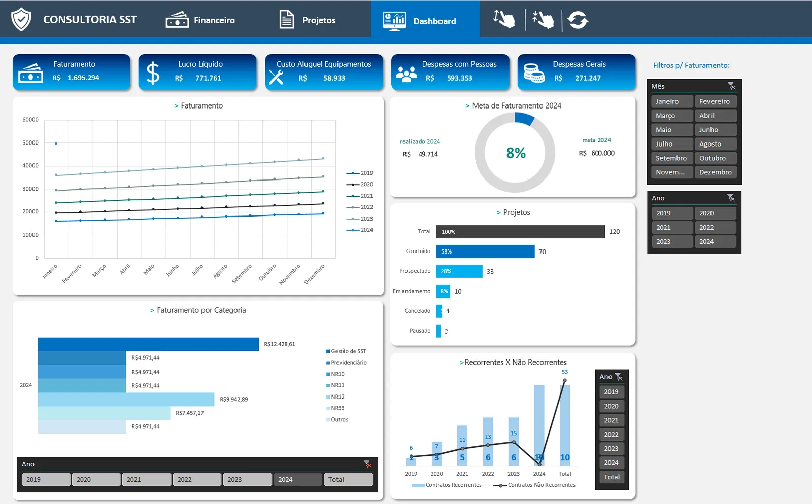This screenshot has height=504, width=812.
Task: Switch to the Projetos tab
Action: pyautogui.click(x=308, y=20)
